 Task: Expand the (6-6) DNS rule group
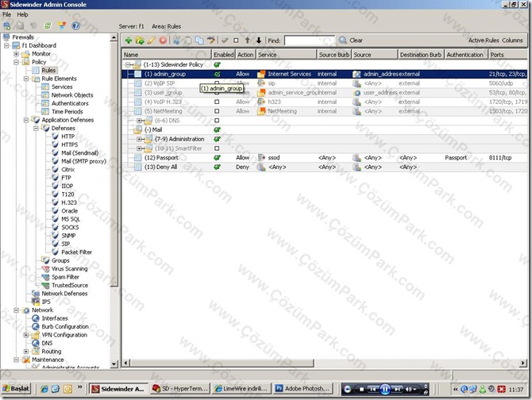139,121
